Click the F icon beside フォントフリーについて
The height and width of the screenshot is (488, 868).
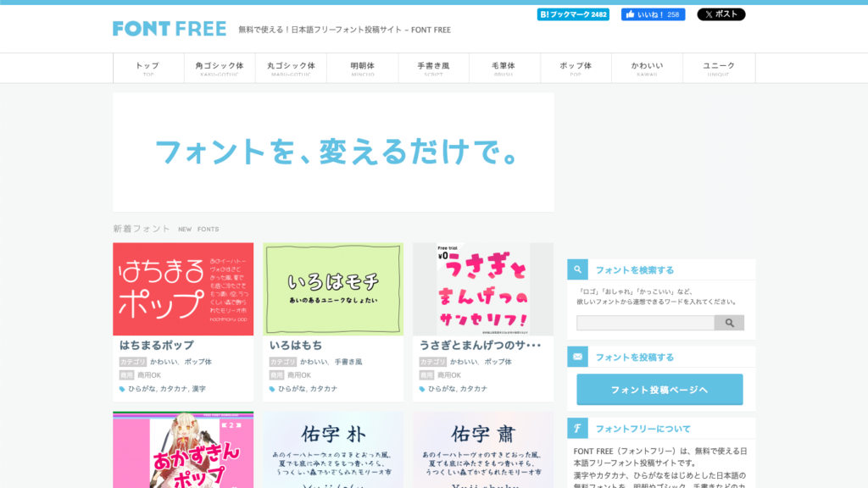coord(577,427)
